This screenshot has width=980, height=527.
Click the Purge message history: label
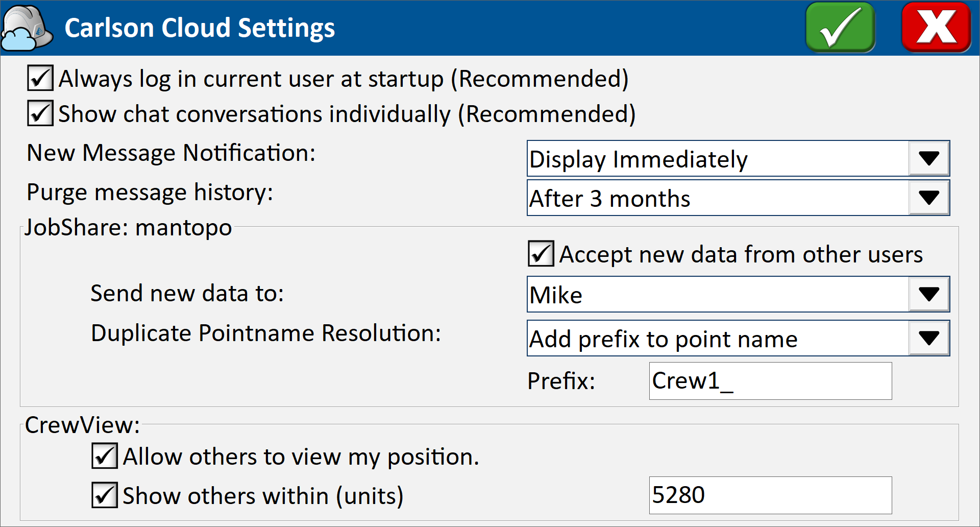pos(150,193)
